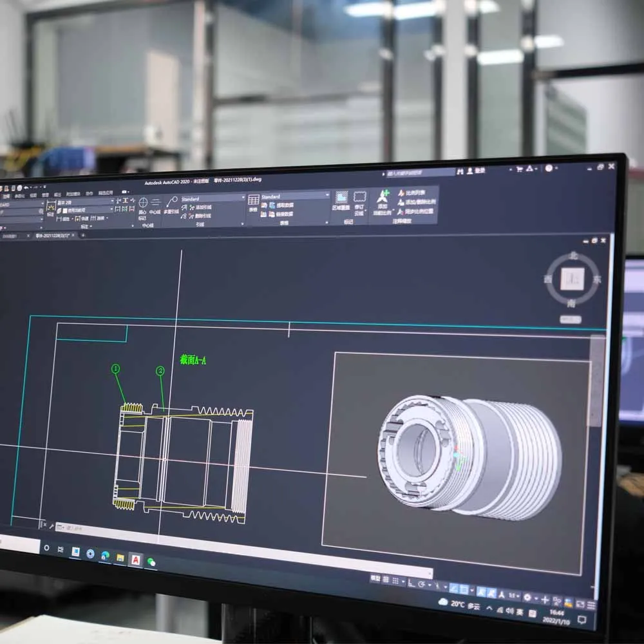Screen dimensions: 644x644
Task: Switch to the first drawing file tab
Action: [12, 236]
